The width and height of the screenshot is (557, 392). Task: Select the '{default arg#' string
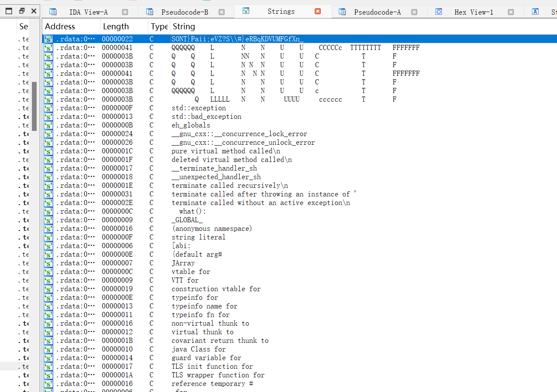point(197,255)
